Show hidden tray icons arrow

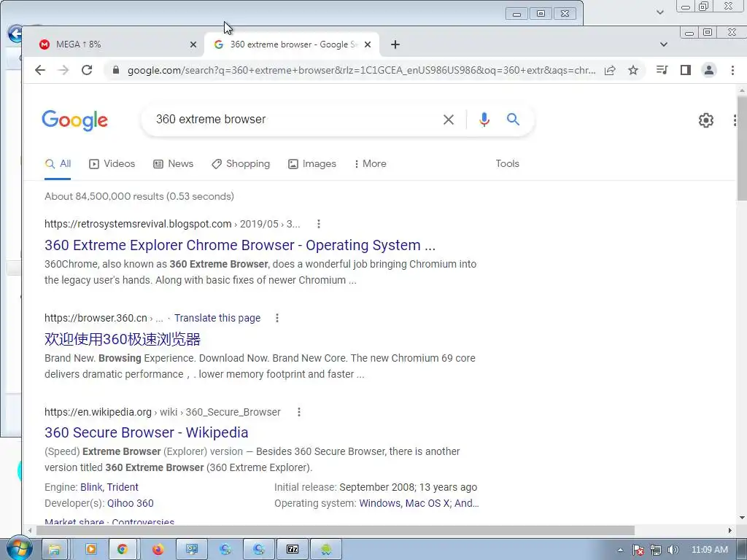click(x=620, y=550)
